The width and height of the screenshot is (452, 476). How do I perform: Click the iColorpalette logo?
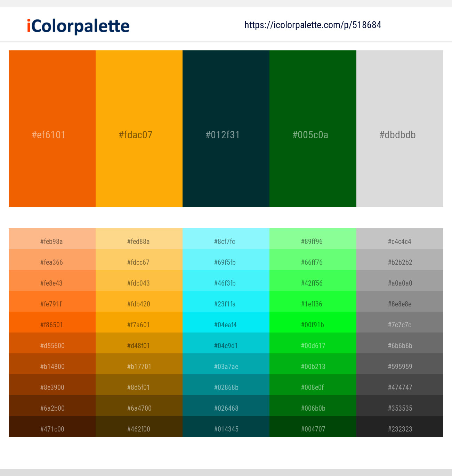tap(78, 26)
